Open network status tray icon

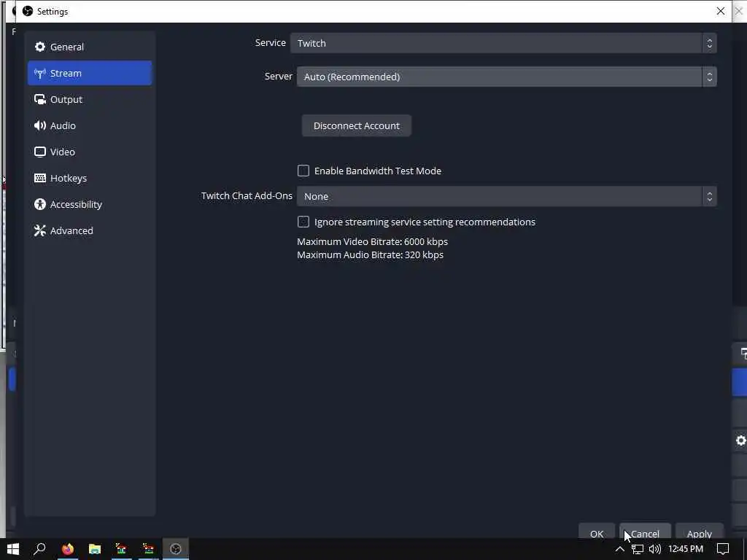pos(637,549)
